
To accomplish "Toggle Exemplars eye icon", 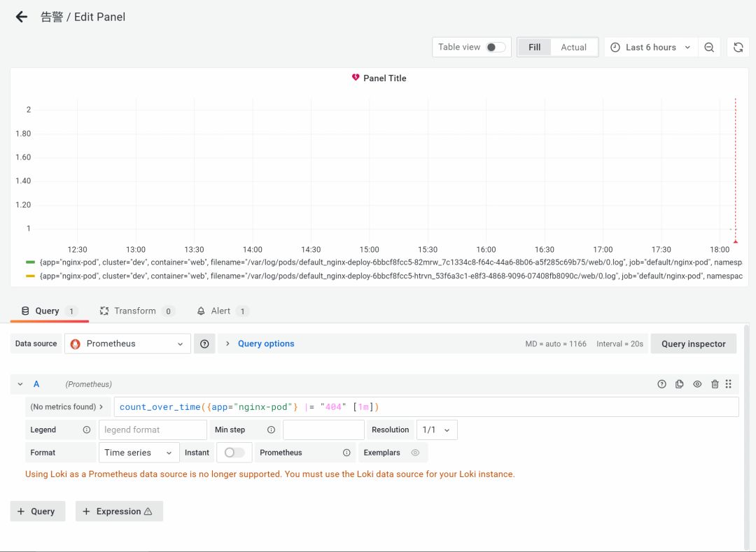I will [415, 453].
